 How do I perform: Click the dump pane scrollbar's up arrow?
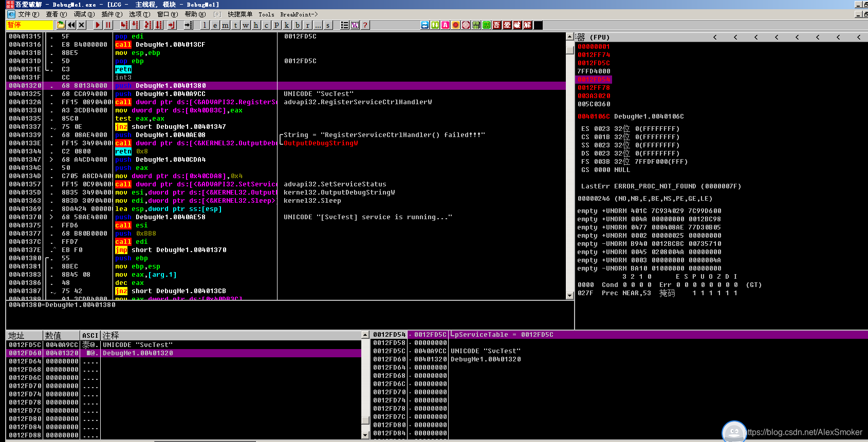(x=365, y=335)
